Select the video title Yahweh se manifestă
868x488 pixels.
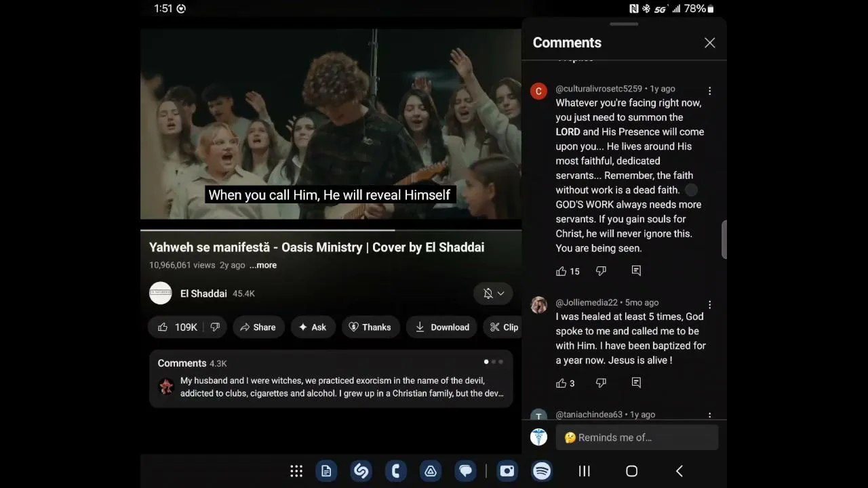coord(317,247)
